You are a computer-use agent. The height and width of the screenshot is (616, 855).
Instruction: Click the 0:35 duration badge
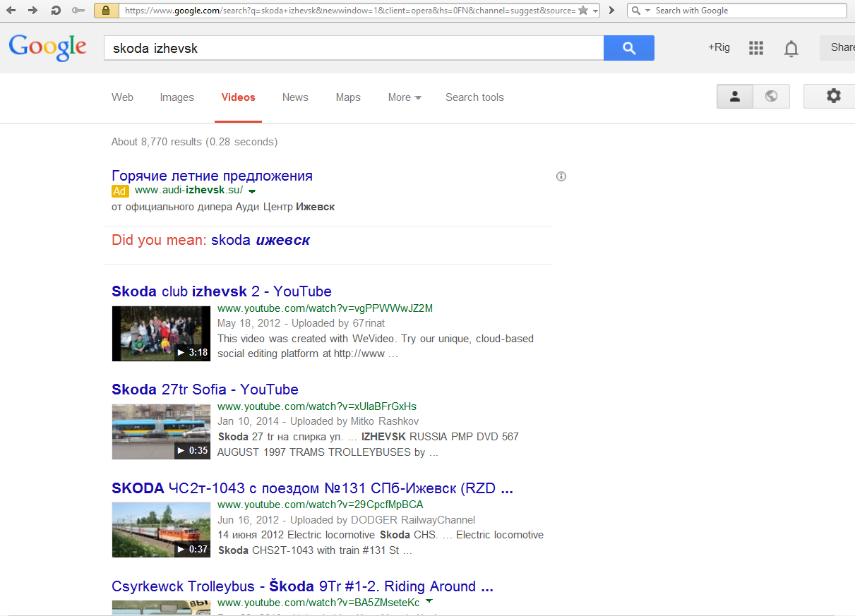pyautogui.click(x=192, y=450)
